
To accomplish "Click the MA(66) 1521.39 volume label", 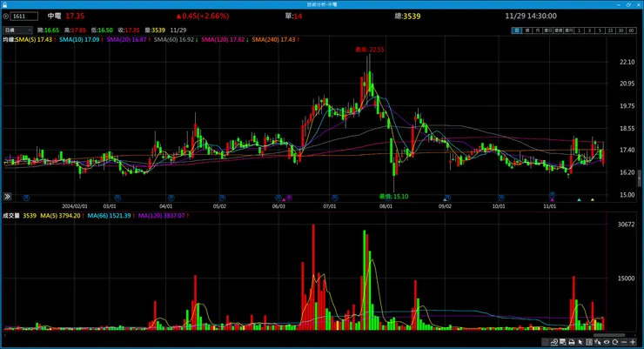I will pos(110,216).
